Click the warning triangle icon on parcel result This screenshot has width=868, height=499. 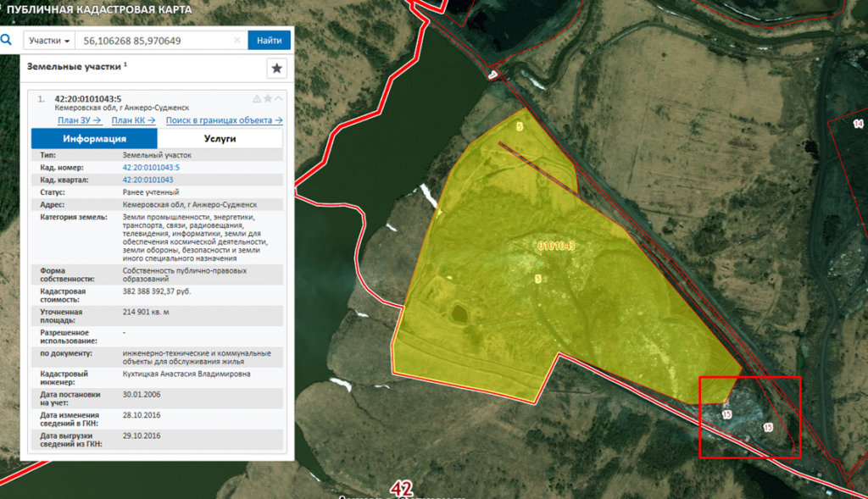257,99
